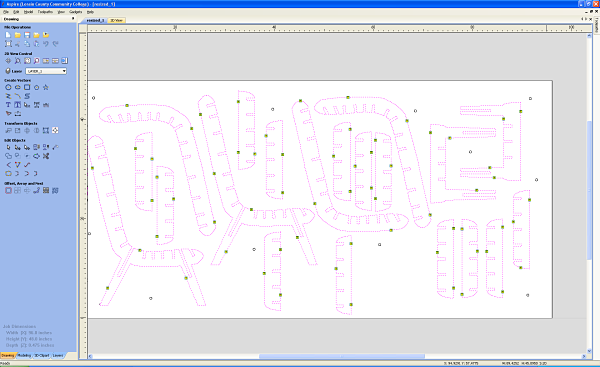This screenshot has width=600, height=367.
Task: Select the Draw Text 'T' tool
Action: (x=8, y=105)
